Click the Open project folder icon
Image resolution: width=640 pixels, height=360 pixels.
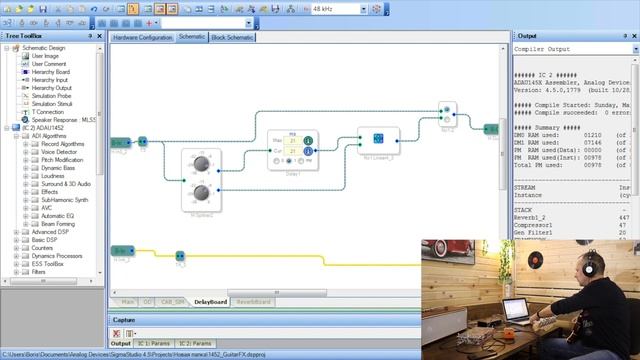pyautogui.click(x=19, y=9)
